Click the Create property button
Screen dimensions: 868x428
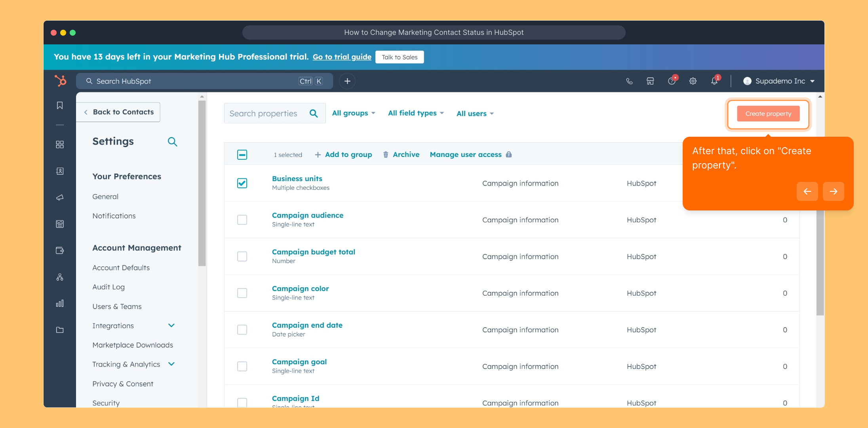pos(768,114)
